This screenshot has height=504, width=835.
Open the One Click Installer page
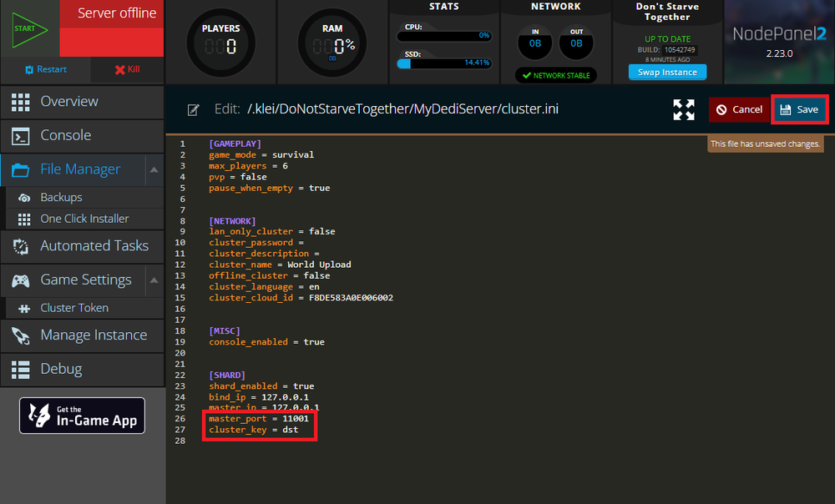click(84, 219)
